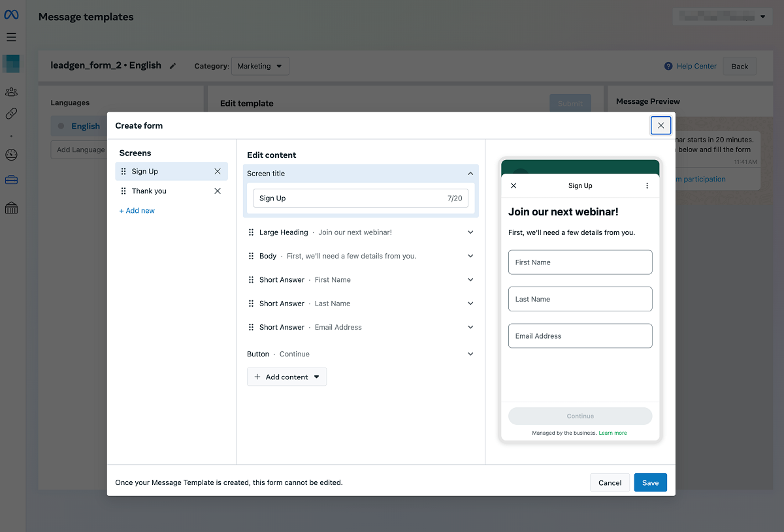
Task: Click the Add new screen link
Action: pos(137,211)
